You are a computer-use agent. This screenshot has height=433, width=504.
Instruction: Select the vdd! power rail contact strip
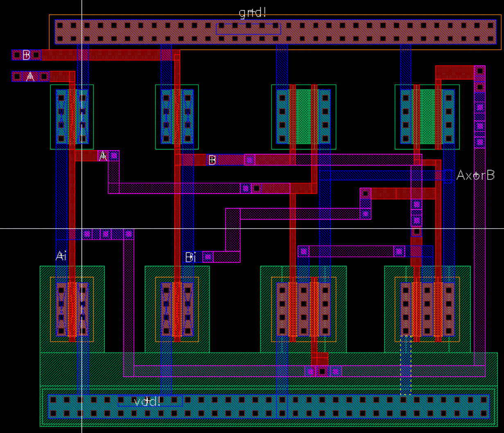click(x=269, y=406)
